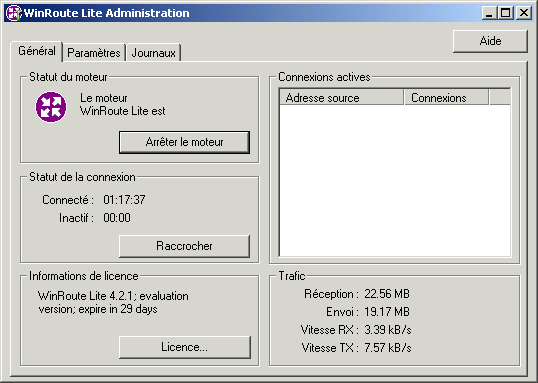538x383 pixels.
Task: Click the Vitesse TX value 7.57 kB/s
Action: coord(388,348)
